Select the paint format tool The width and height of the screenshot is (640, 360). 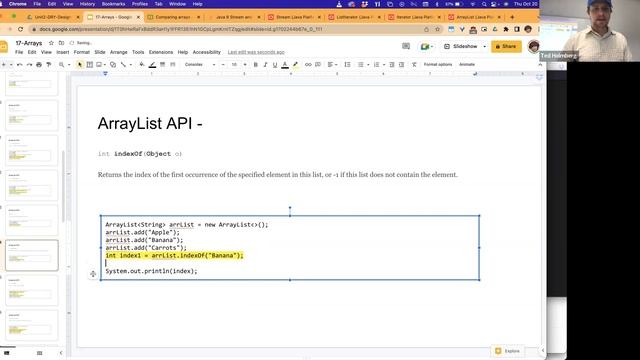49,64
